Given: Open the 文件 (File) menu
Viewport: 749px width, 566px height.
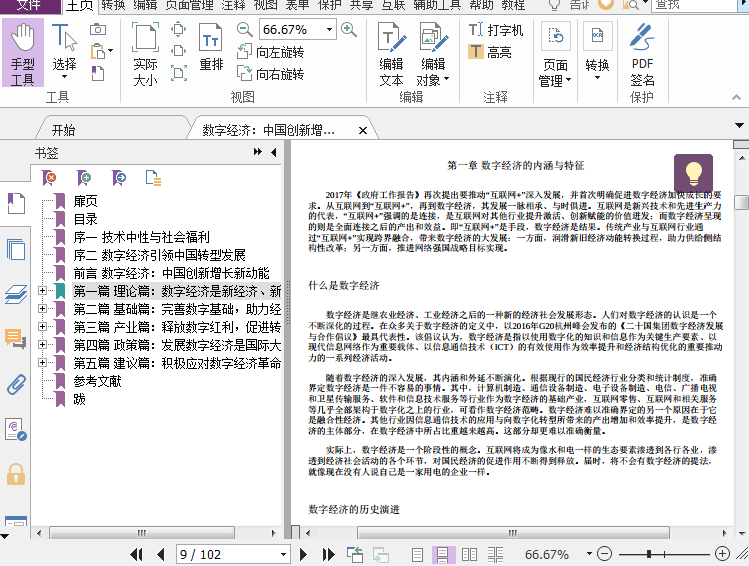Looking at the screenshot, I should 30,5.
